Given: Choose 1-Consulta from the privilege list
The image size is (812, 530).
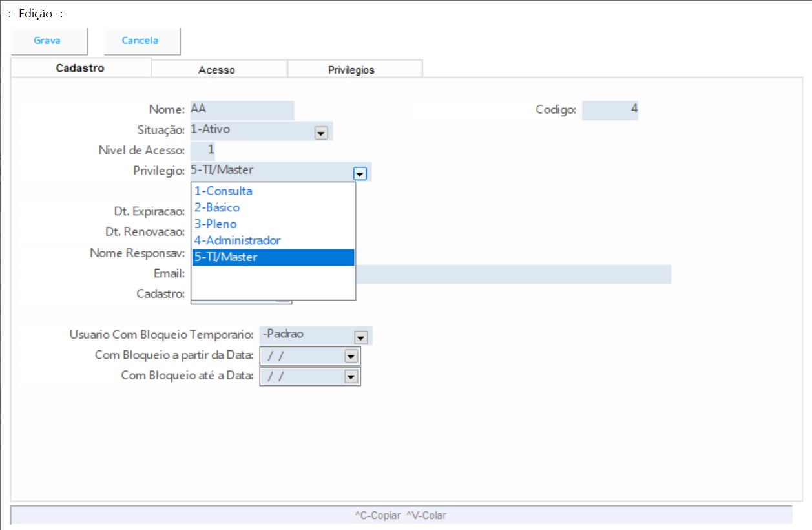Looking at the screenshot, I should (x=224, y=191).
